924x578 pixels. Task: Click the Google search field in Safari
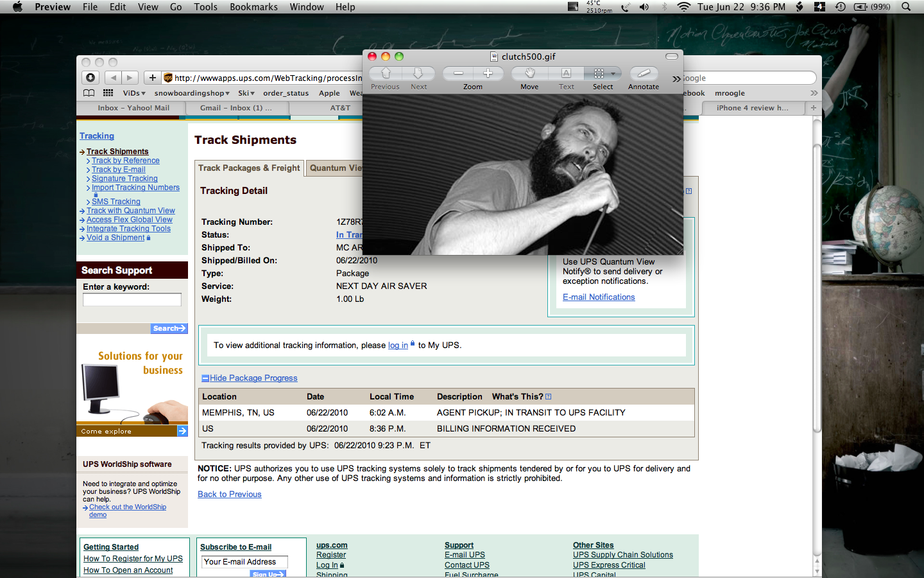[749, 78]
